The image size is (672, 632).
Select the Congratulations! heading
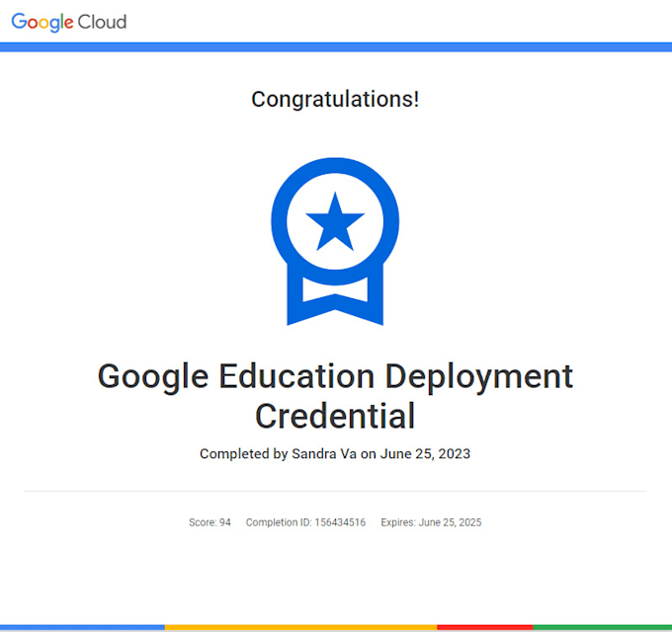point(335,100)
